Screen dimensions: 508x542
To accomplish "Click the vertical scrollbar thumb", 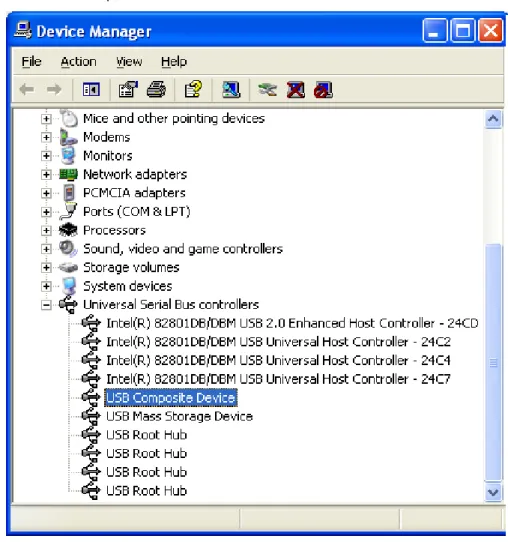I will click(493, 362).
